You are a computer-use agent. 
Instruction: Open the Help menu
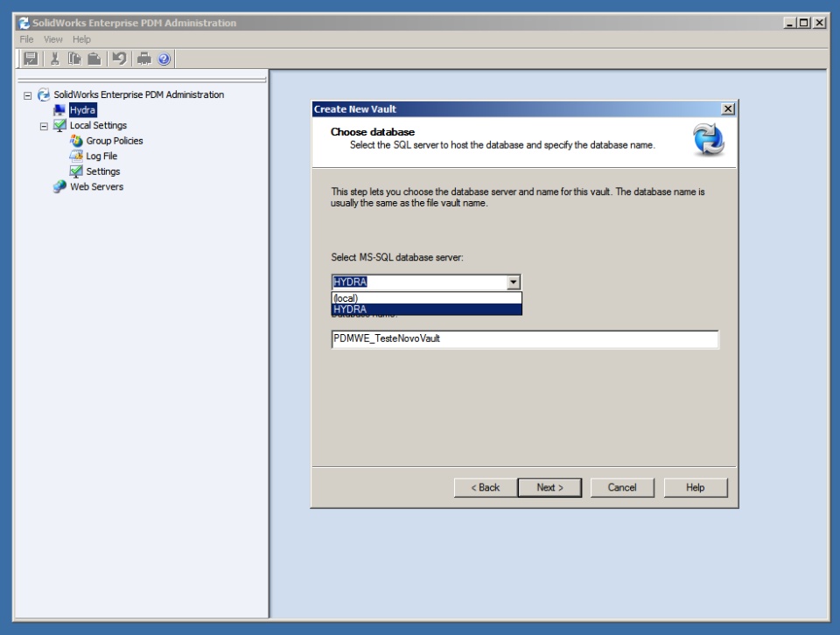pyautogui.click(x=81, y=39)
